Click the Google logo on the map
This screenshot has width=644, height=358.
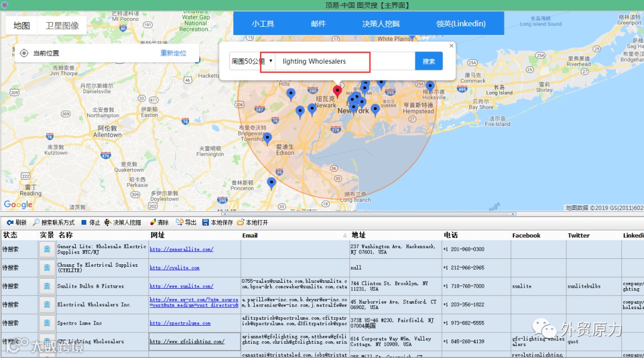point(18,204)
